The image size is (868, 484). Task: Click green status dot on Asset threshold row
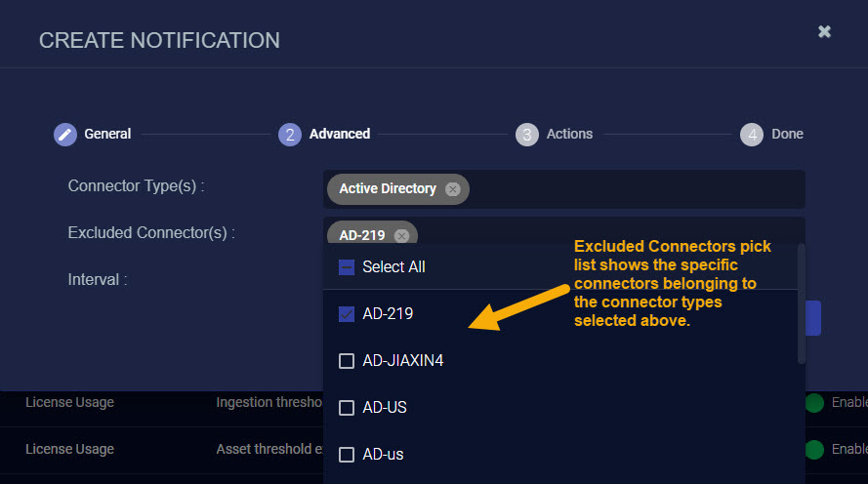pyautogui.click(x=814, y=450)
